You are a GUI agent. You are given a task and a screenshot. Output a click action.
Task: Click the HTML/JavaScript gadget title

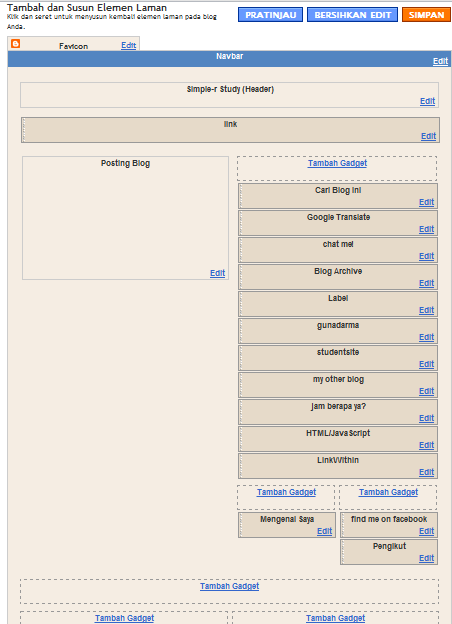338,433
